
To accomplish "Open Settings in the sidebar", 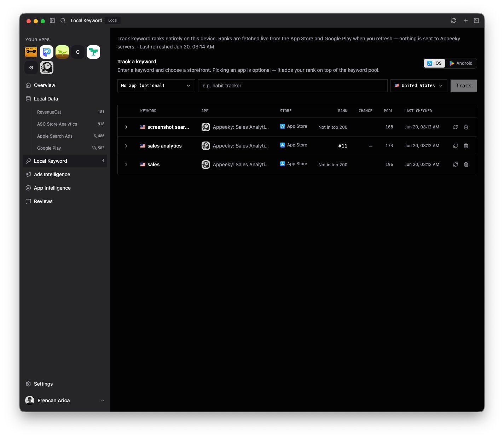I will click(65, 384).
